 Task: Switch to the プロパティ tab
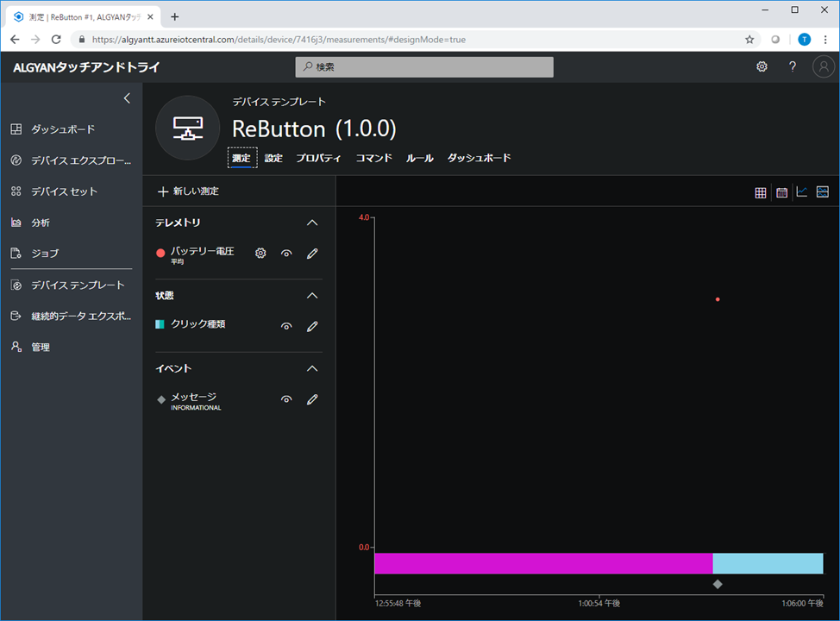coord(319,158)
